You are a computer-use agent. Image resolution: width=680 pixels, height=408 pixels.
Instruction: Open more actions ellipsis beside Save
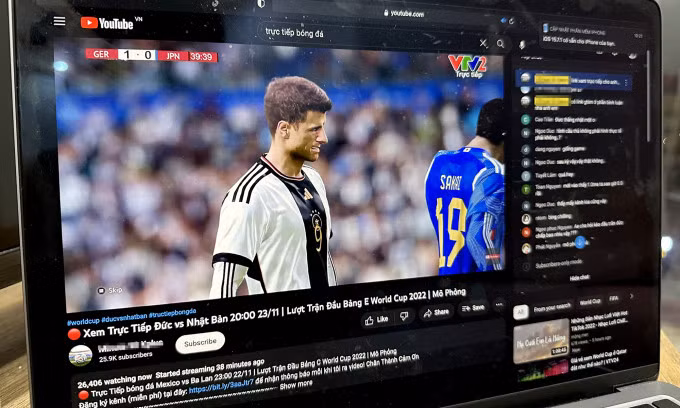pos(499,305)
